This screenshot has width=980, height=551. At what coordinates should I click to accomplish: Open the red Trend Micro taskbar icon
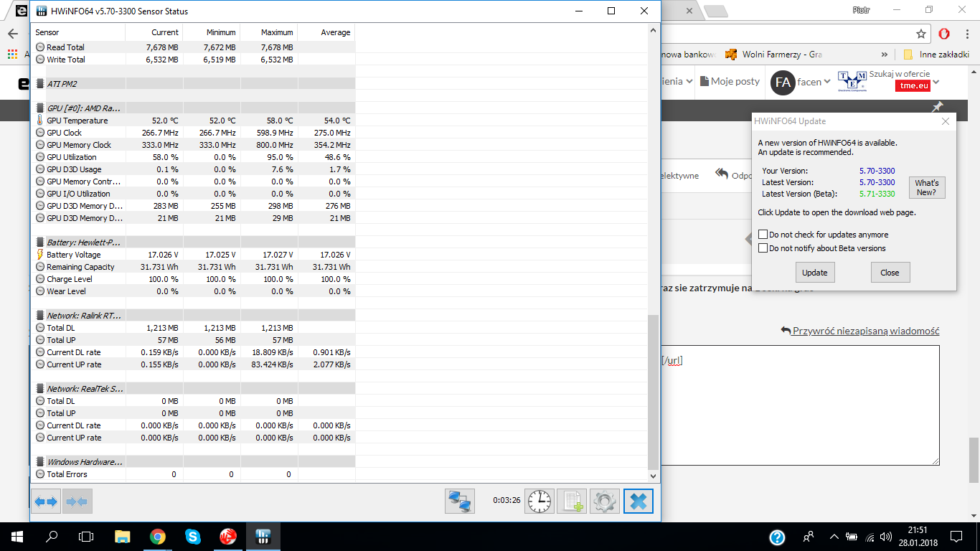(x=228, y=536)
